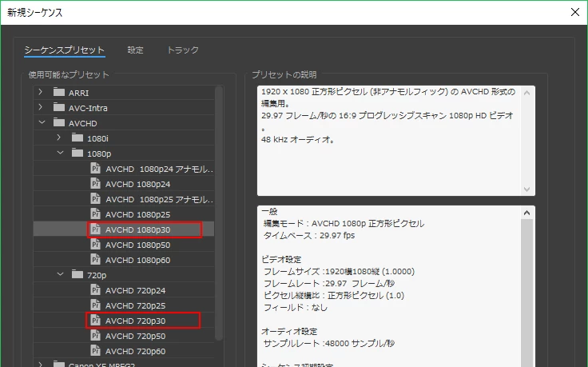The height and width of the screenshot is (367, 588).
Task: Open the トラック tab
Action: [x=183, y=50]
